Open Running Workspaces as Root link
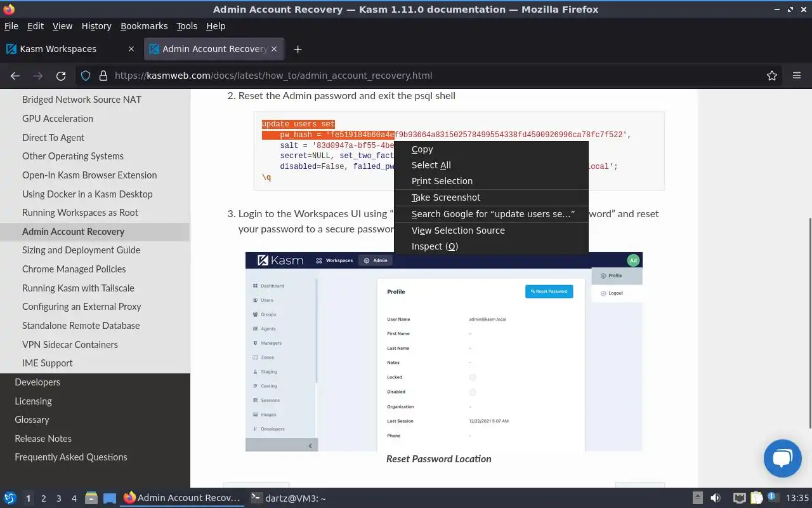 pos(80,213)
